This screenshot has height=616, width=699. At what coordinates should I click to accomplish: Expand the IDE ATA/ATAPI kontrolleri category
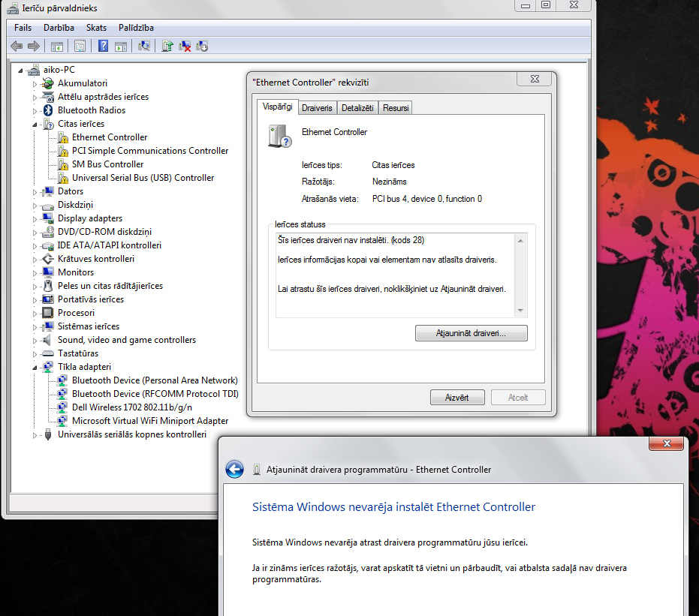[x=35, y=246]
